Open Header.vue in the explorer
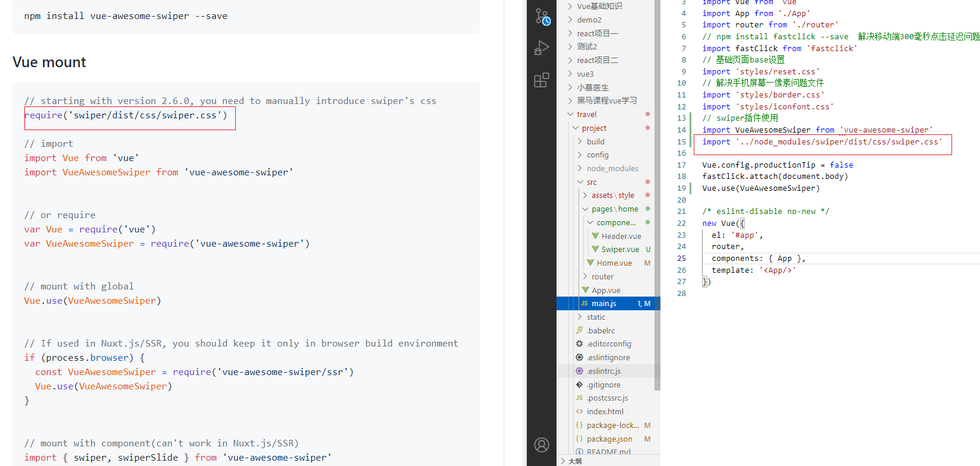980x466 pixels. [621, 236]
